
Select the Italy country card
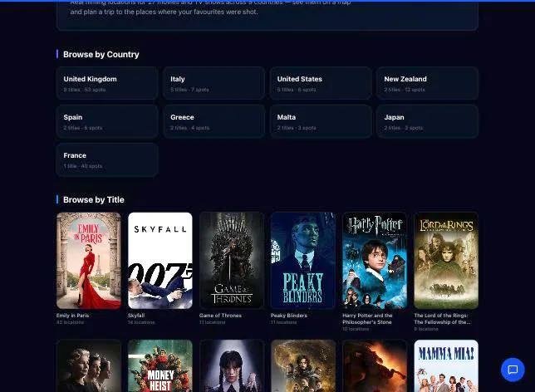(214, 83)
